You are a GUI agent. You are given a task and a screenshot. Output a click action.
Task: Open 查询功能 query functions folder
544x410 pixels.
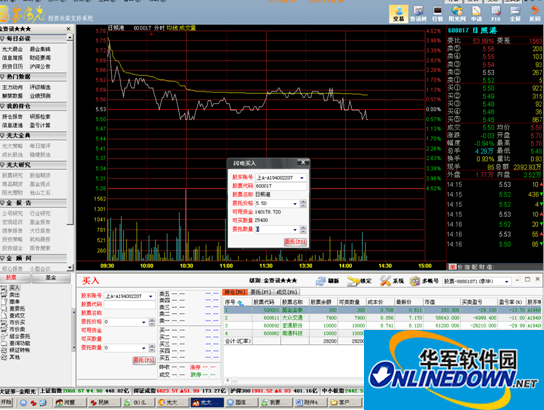tap(19, 343)
